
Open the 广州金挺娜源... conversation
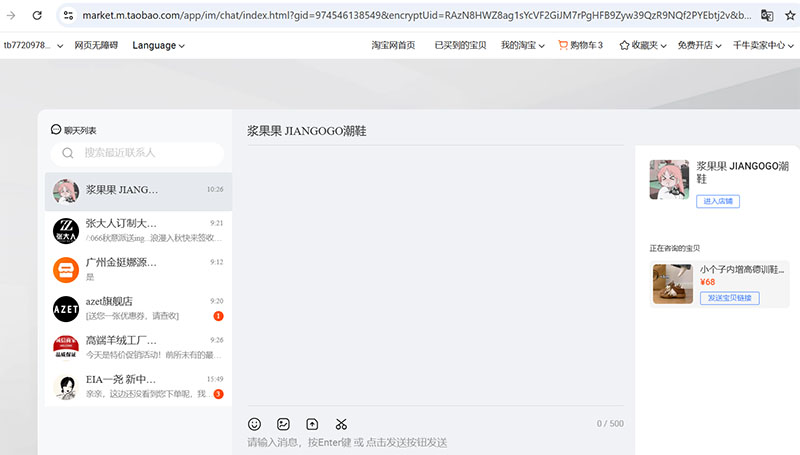138,269
